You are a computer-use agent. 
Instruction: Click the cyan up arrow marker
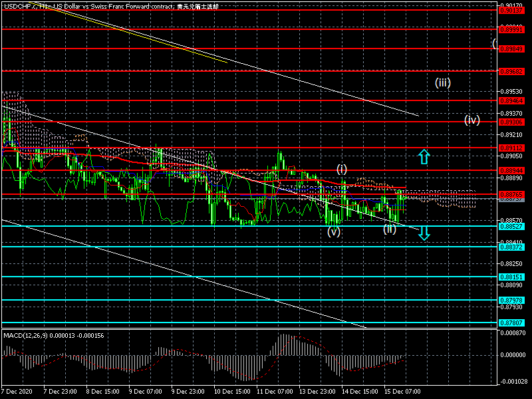coord(424,157)
